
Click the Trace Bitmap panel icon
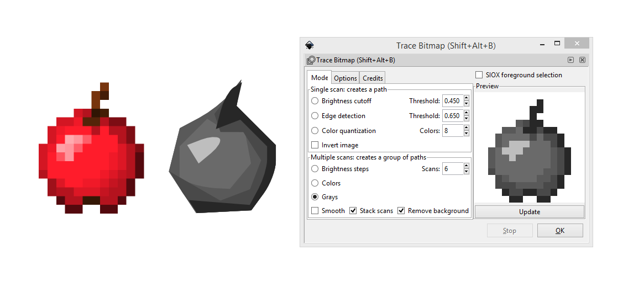click(311, 60)
